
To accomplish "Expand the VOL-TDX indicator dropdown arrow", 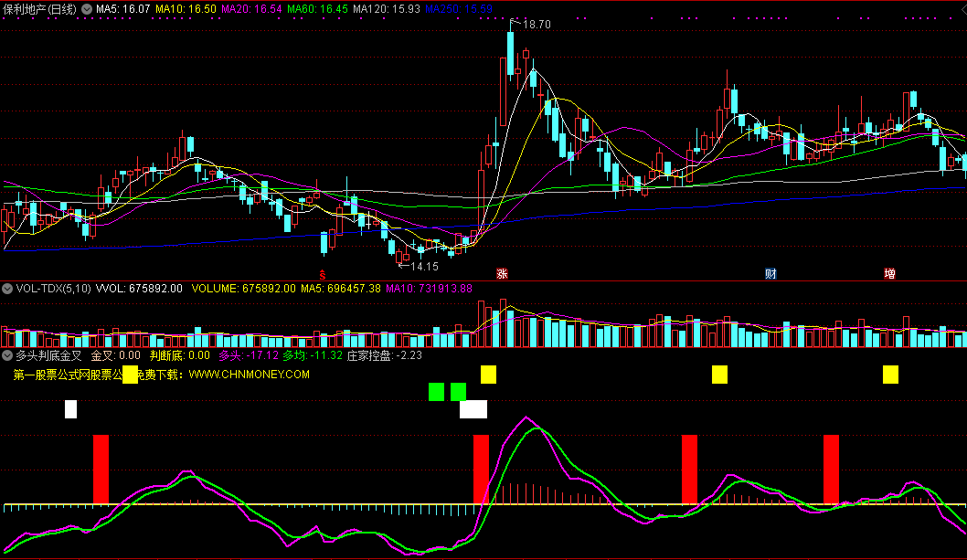I will coord(7,289).
